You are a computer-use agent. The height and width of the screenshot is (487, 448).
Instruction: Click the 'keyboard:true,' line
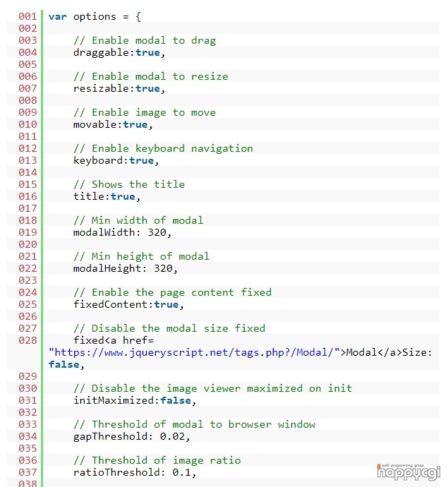pos(116,161)
